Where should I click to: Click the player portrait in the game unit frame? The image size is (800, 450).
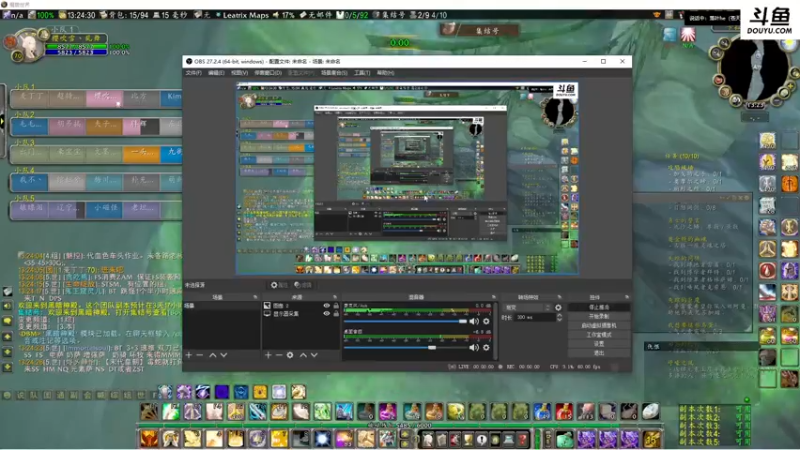[28, 46]
